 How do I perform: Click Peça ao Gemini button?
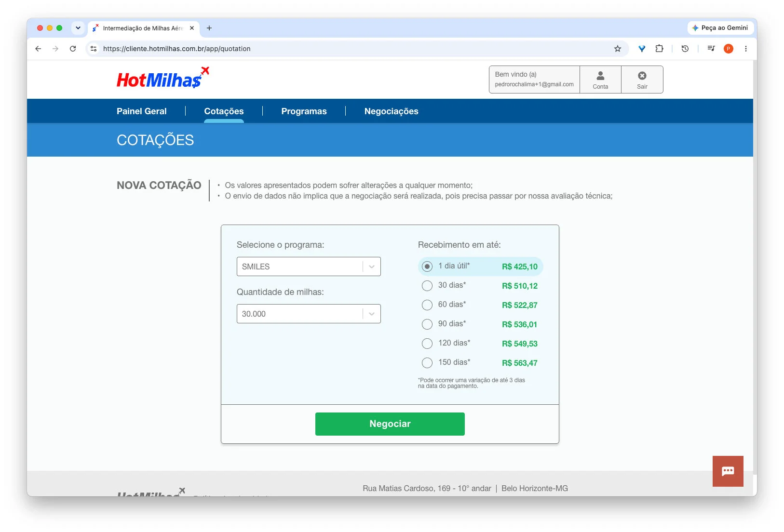pos(720,28)
